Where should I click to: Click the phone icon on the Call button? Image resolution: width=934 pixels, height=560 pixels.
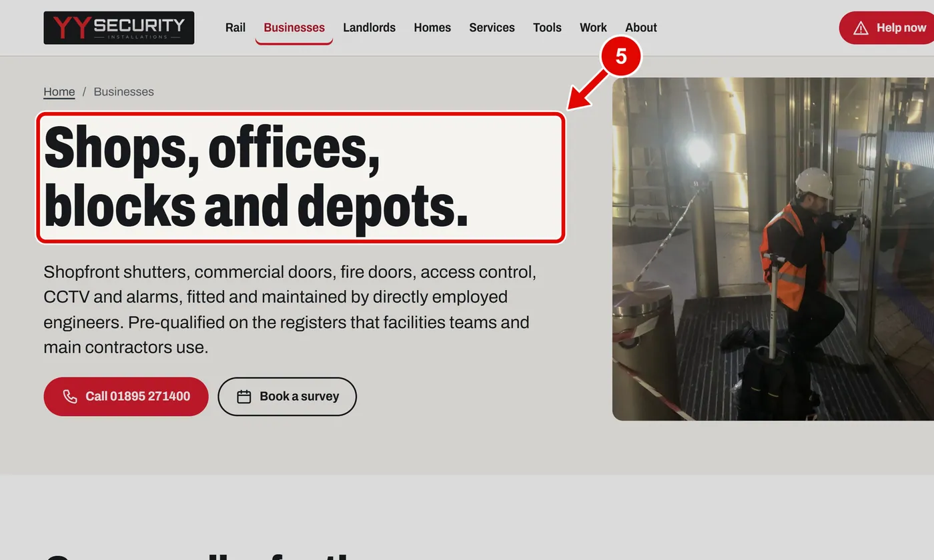[x=70, y=397]
